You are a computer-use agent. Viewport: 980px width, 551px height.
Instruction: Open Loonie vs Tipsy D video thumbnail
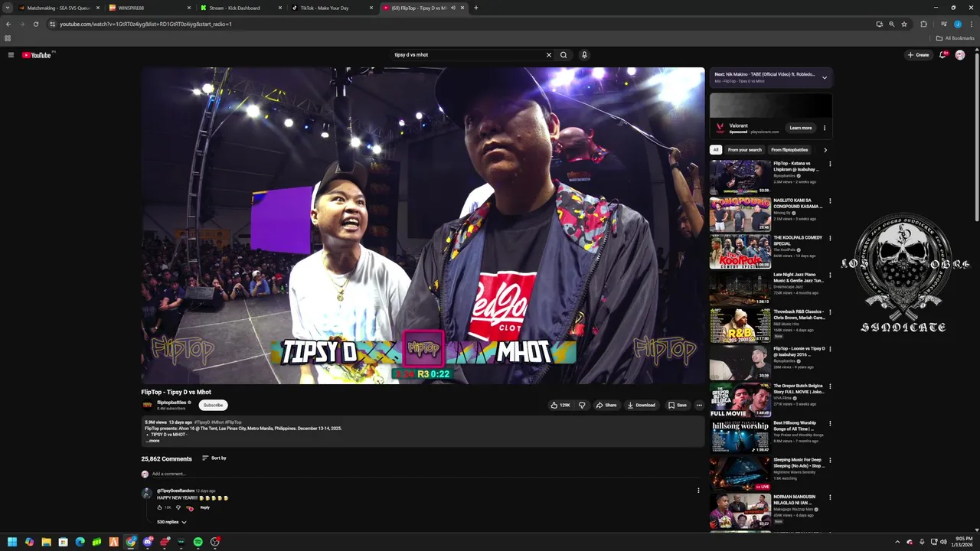click(740, 363)
